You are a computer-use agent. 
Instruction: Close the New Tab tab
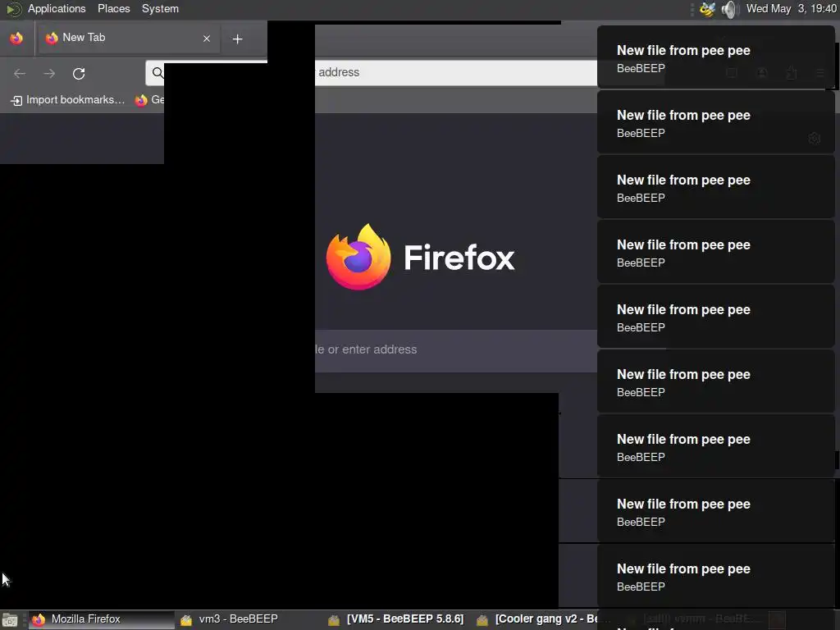pos(206,39)
